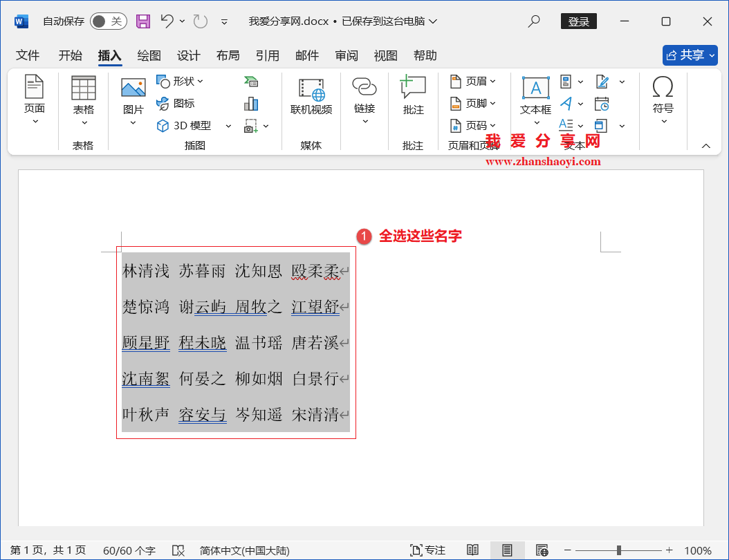Viewport: 729px width, 560px height.
Task: Click the 100% zoom level button
Action: coord(697,551)
